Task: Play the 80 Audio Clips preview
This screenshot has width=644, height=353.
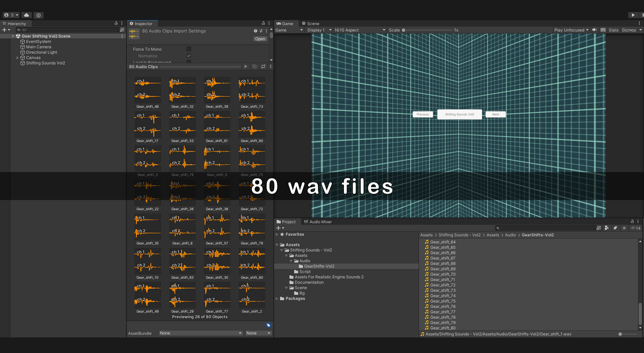Action: [246, 66]
